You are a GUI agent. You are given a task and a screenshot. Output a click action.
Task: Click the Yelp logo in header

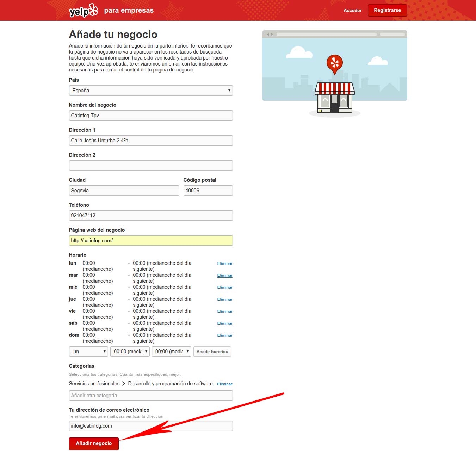[x=84, y=11]
